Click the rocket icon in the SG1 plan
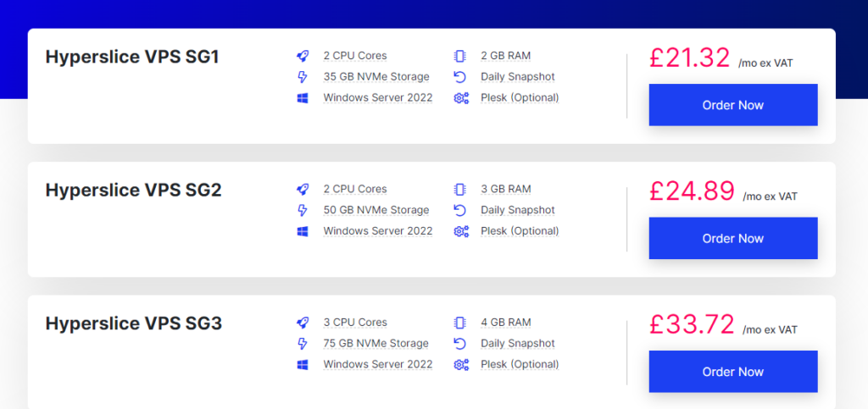This screenshot has width=868, height=409. coord(303,56)
